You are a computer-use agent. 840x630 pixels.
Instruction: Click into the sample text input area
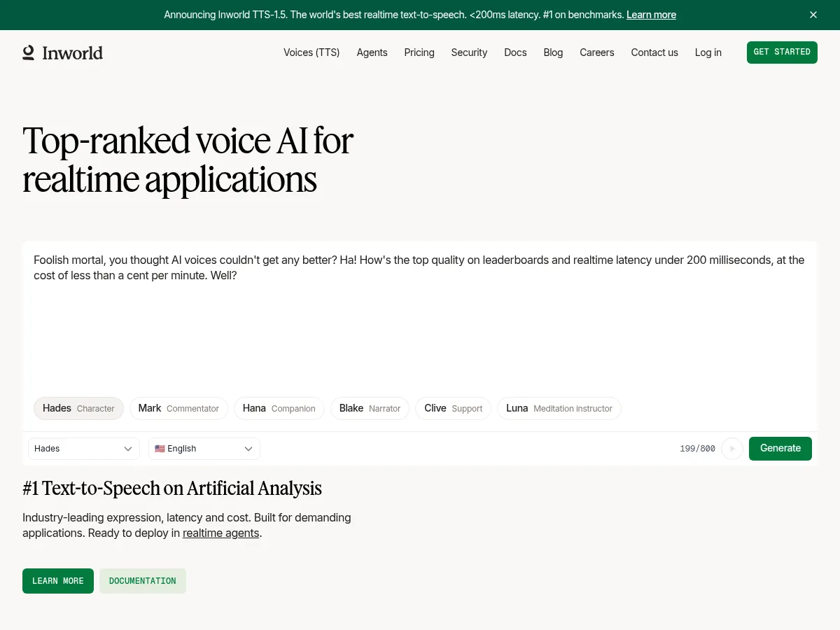tap(420, 322)
